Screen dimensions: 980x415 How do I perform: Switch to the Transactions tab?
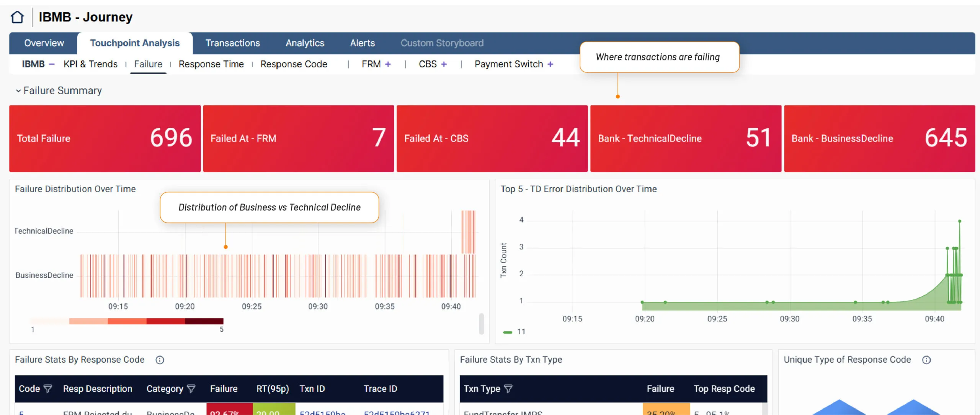232,43
